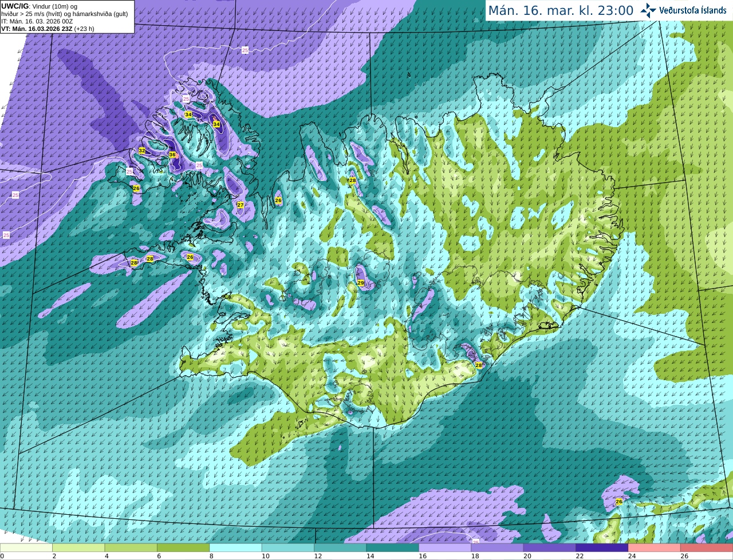Pick the 24–26 m/s light pink swatch
Viewport: 733px width, 560px height.
(x=654, y=548)
